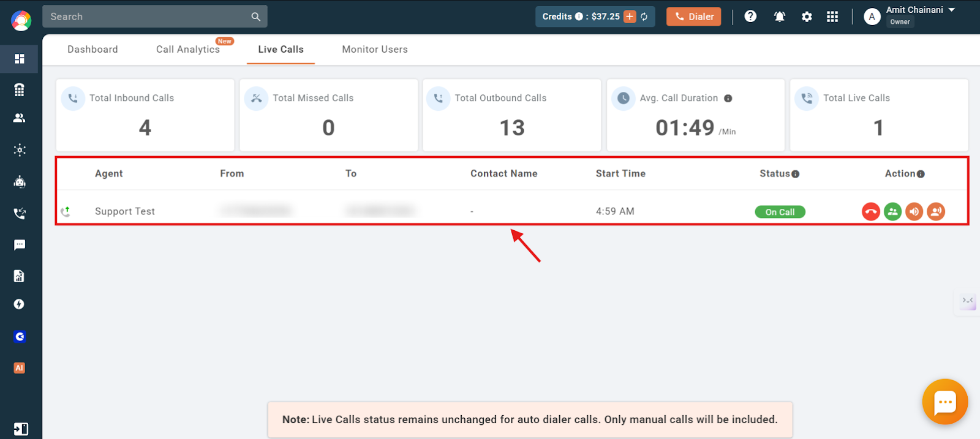980x439 pixels.
Task: Open the building icon in sidebar
Action: click(20, 90)
